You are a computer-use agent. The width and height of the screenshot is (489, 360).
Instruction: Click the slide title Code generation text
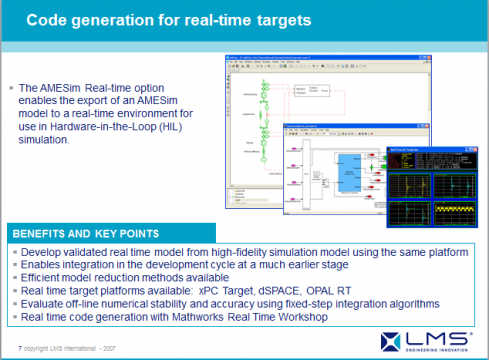pyautogui.click(x=169, y=20)
